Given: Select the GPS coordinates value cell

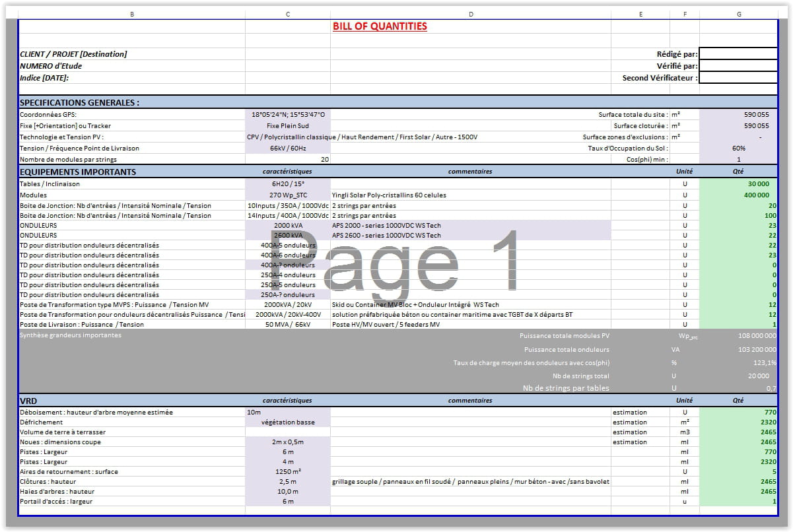Looking at the screenshot, I should [x=288, y=115].
